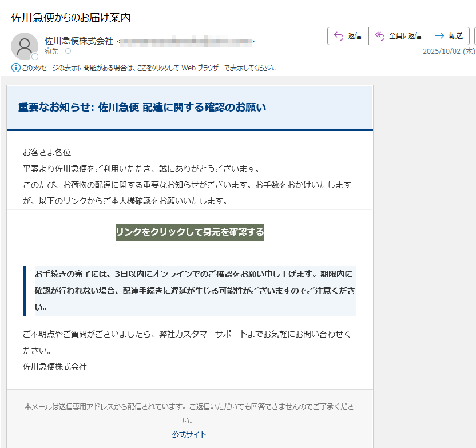Screen dimensions: 476x448
Task: Click the blue forward arrow icon
Action: (439, 35)
